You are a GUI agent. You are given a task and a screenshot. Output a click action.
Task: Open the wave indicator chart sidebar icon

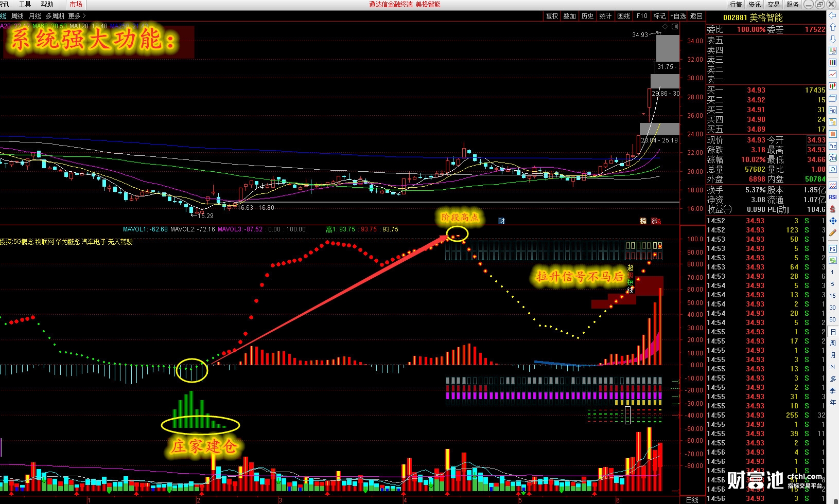[x=832, y=185]
